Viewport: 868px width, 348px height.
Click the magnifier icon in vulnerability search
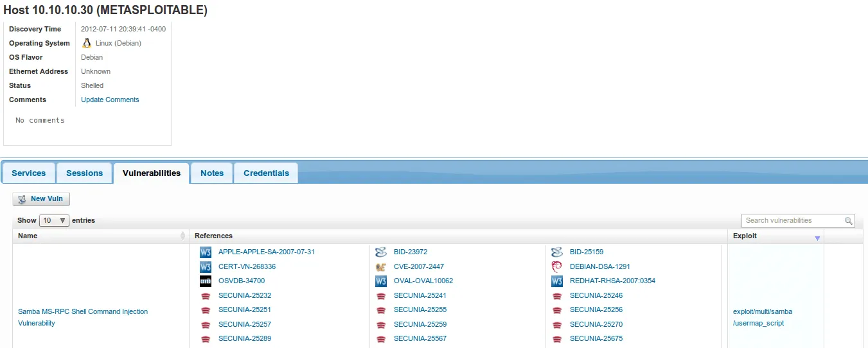point(849,221)
